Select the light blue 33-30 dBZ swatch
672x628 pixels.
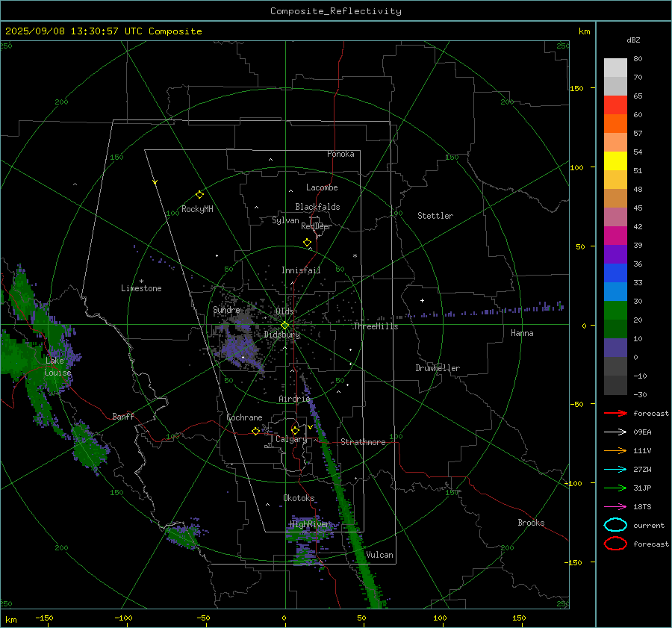615,291
